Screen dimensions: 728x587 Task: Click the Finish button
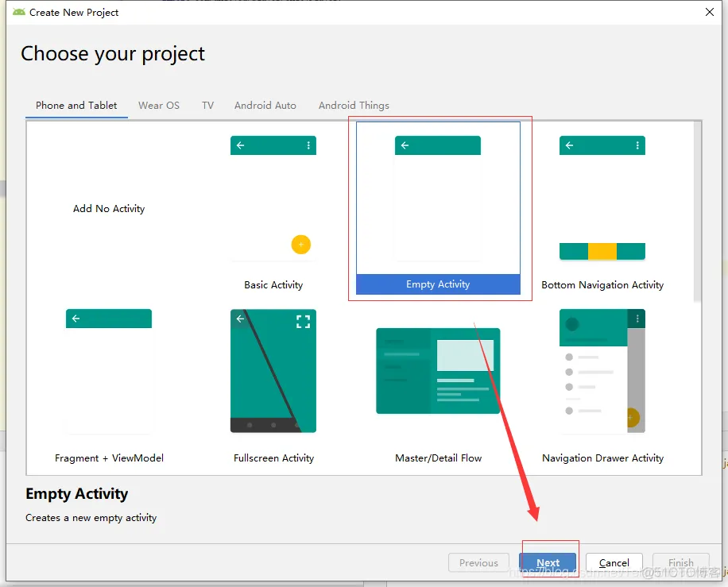[x=680, y=562]
